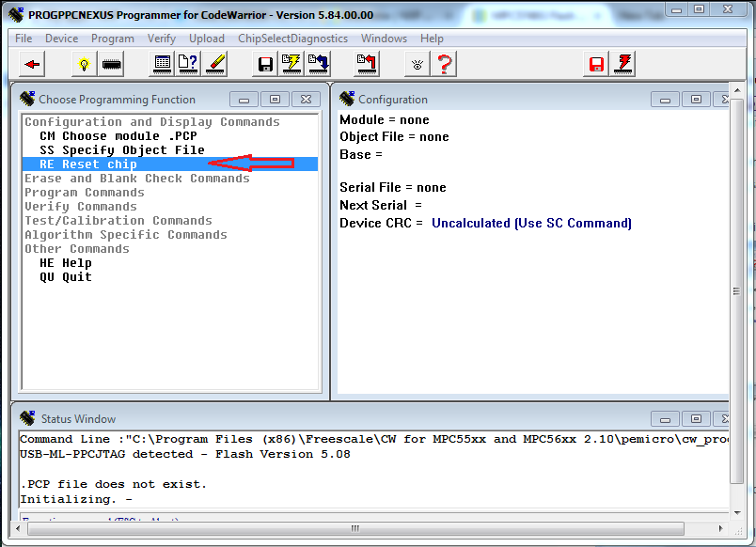The width and height of the screenshot is (756, 547).
Task: Click the Configuration panel chip icon
Action: (x=347, y=99)
